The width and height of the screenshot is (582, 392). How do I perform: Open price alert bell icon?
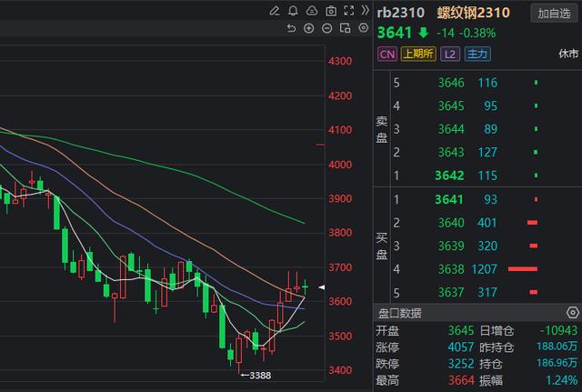pyautogui.click(x=293, y=11)
